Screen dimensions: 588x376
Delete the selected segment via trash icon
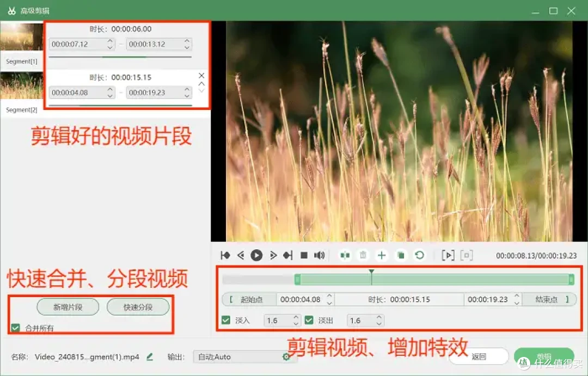(x=363, y=255)
